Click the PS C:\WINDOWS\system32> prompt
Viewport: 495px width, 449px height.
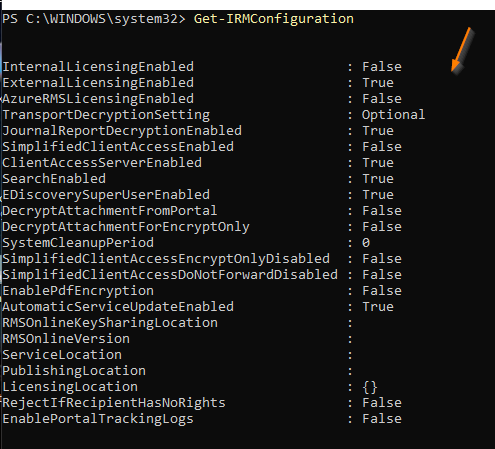click(x=94, y=19)
